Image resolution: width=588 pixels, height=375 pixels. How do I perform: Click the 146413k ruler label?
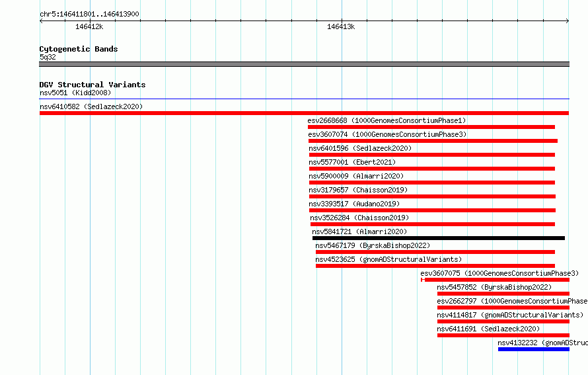point(341,26)
